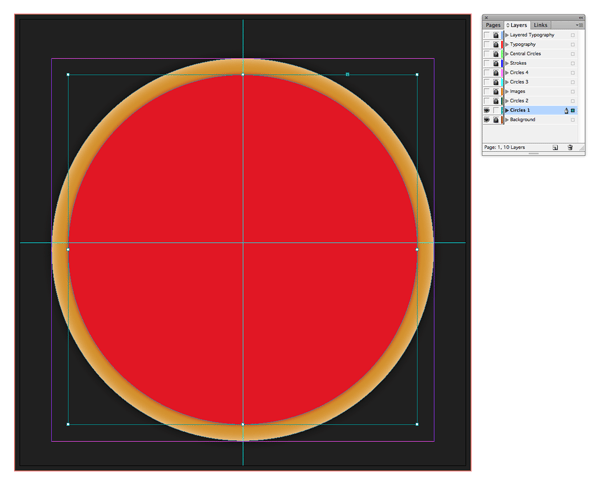600x486 pixels.
Task: Click selection square on Circles 3 row
Action: [x=573, y=82]
